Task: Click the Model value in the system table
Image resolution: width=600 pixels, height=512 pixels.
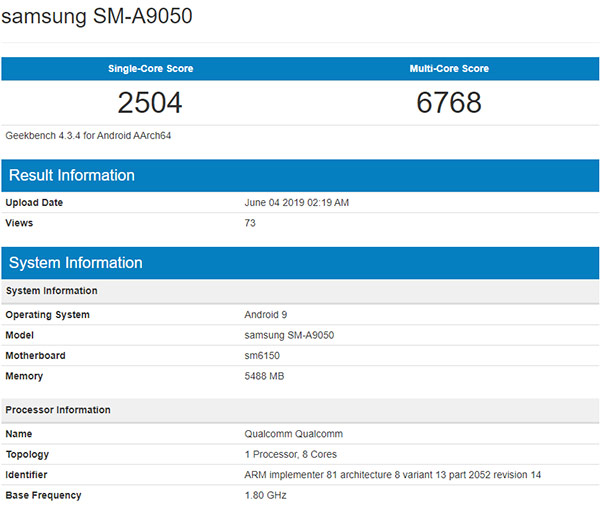Action: tap(289, 335)
